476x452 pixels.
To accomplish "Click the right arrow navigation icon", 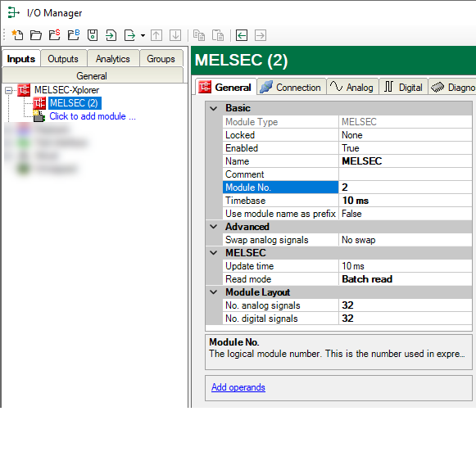I will (261, 35).
